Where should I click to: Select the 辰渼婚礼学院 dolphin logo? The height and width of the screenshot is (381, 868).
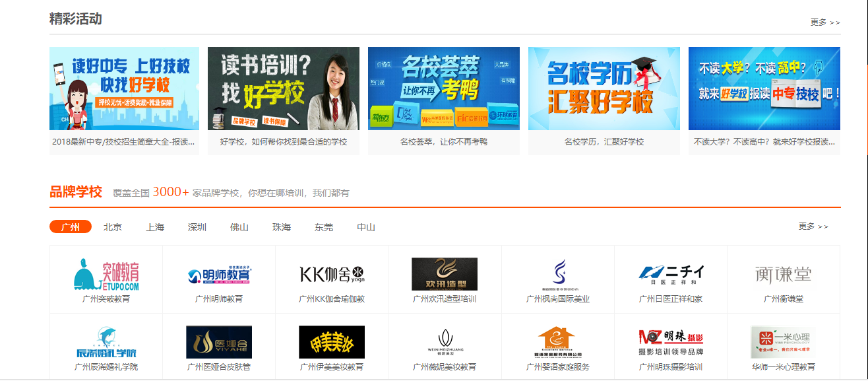click(106, 342)
